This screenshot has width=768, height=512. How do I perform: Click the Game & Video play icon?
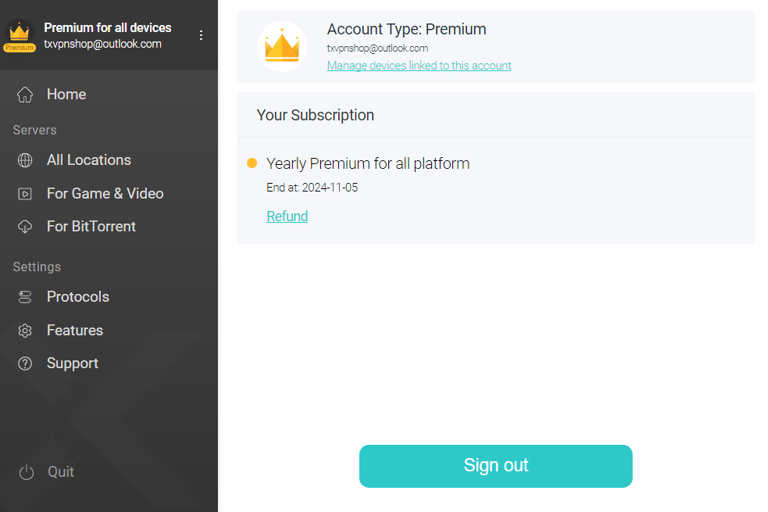tap(25, 194)
